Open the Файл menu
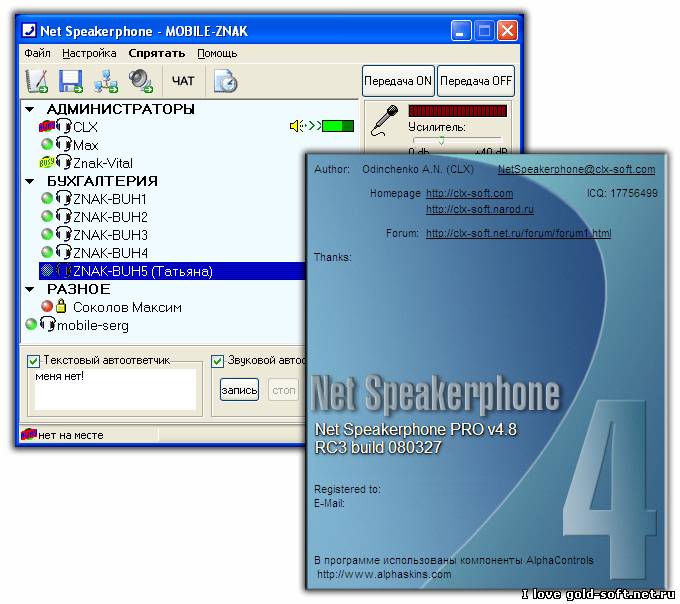This screenshot has width=680, height=604. tap(37, 53)
